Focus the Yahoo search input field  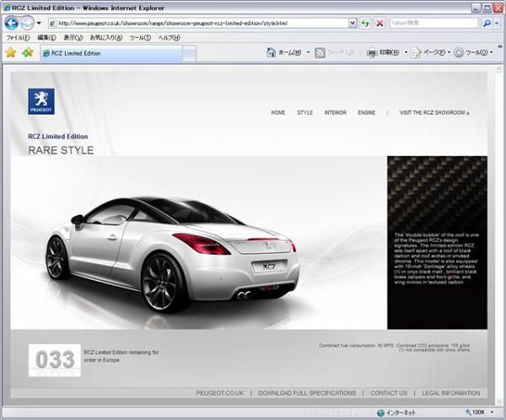click(x=433, y=23)
